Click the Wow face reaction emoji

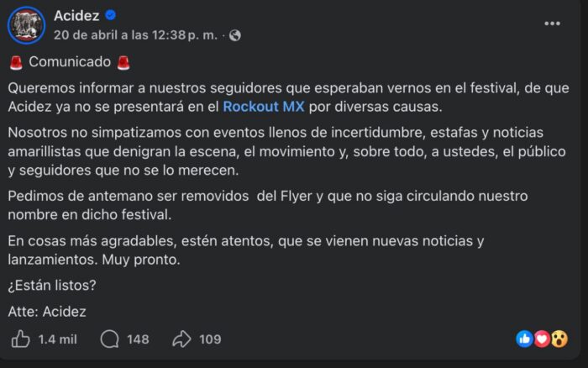[x=559, y=339]
